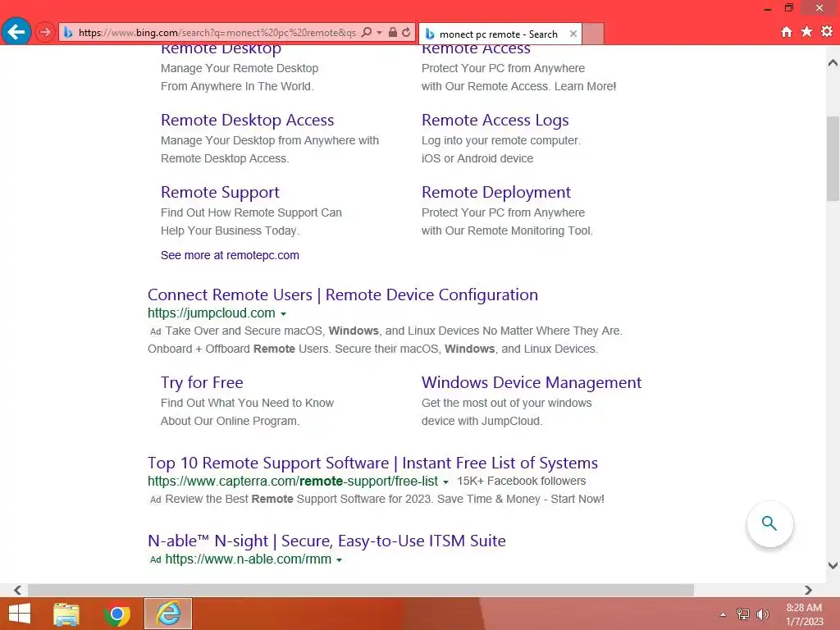Open the browser Home icon
The image size is (840, 630).
point(787,32)
